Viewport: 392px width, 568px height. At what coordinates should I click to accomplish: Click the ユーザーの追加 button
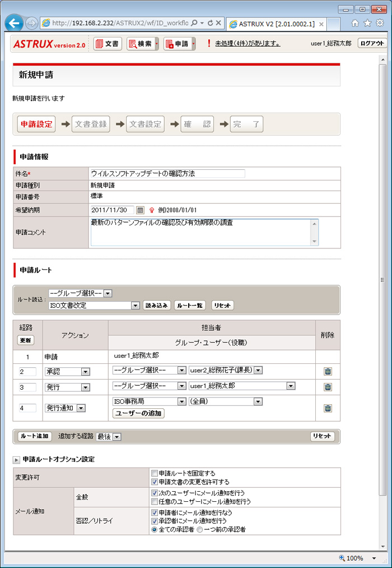138,413
